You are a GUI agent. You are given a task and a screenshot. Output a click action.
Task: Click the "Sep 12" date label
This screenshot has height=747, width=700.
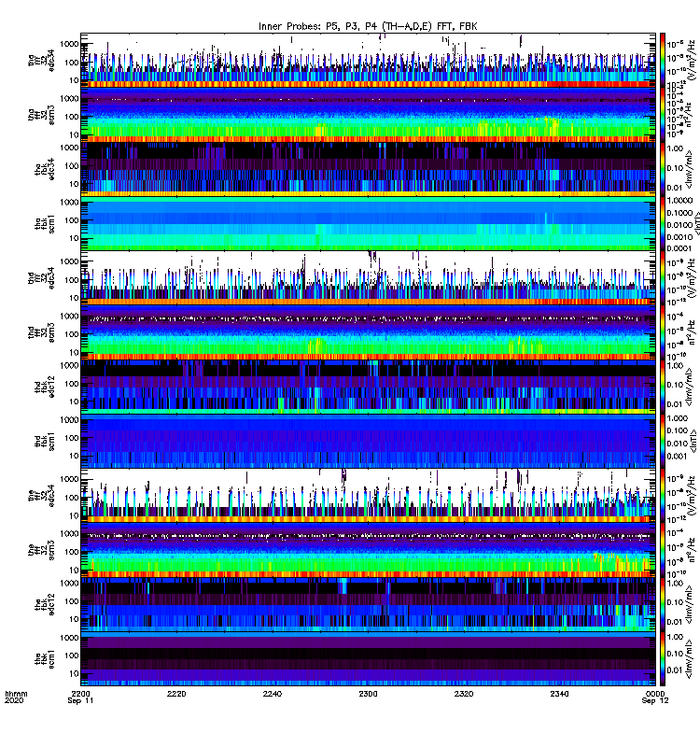(655, 701)
